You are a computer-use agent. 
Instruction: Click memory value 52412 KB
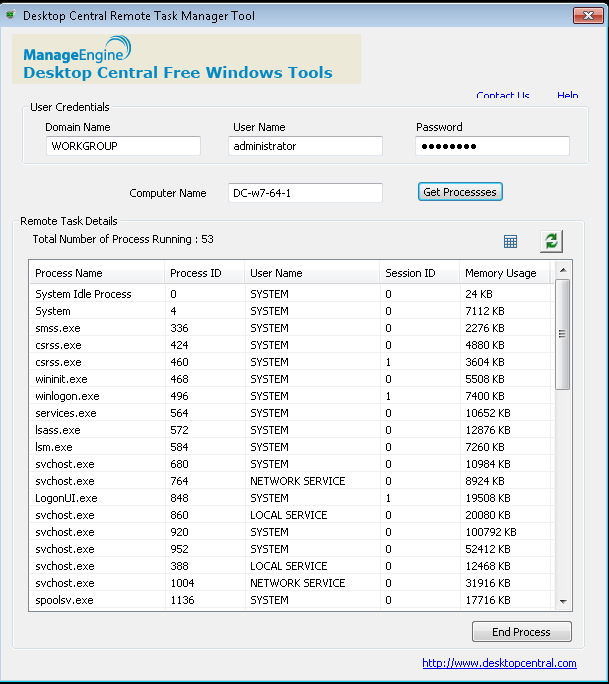tap(488, 549)
